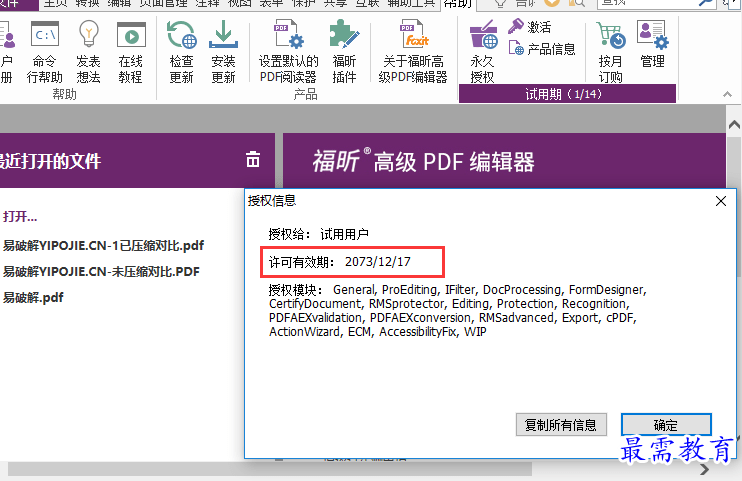
Task: Open 产品信息 product information
Action: (542, 48)
